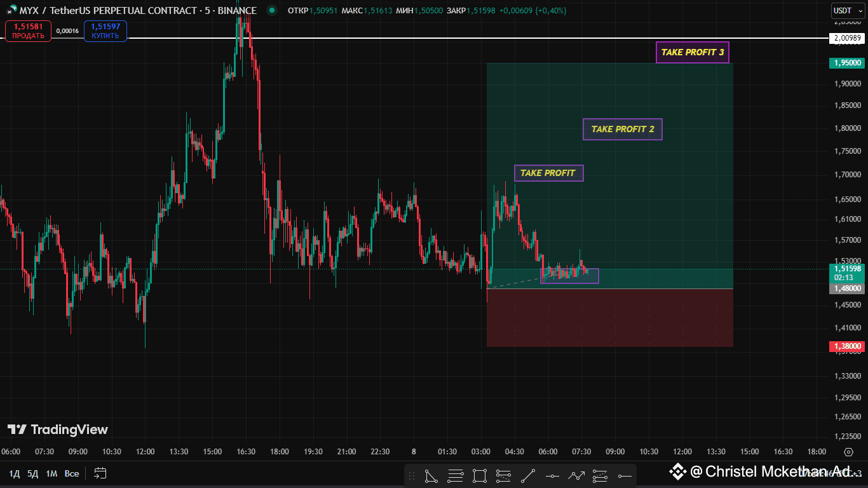Click the 2,00989 horizontal line price label
The width and height of the screenshot is (868, 488).
pos(848,38)
